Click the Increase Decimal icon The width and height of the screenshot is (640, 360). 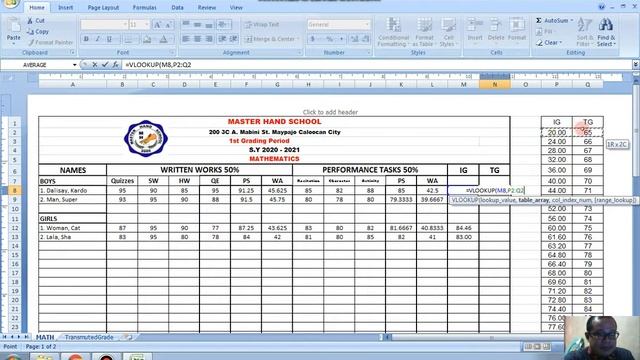point(354,39)
